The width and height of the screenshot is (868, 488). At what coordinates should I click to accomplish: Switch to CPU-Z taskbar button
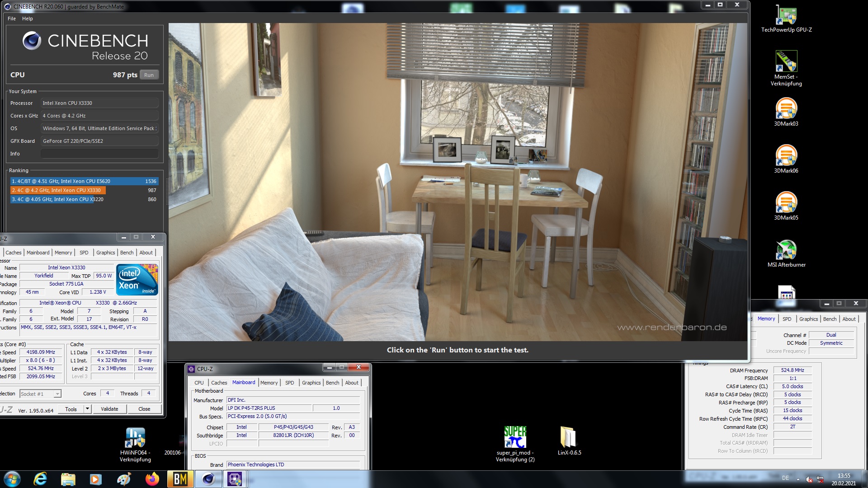[235, 479]
